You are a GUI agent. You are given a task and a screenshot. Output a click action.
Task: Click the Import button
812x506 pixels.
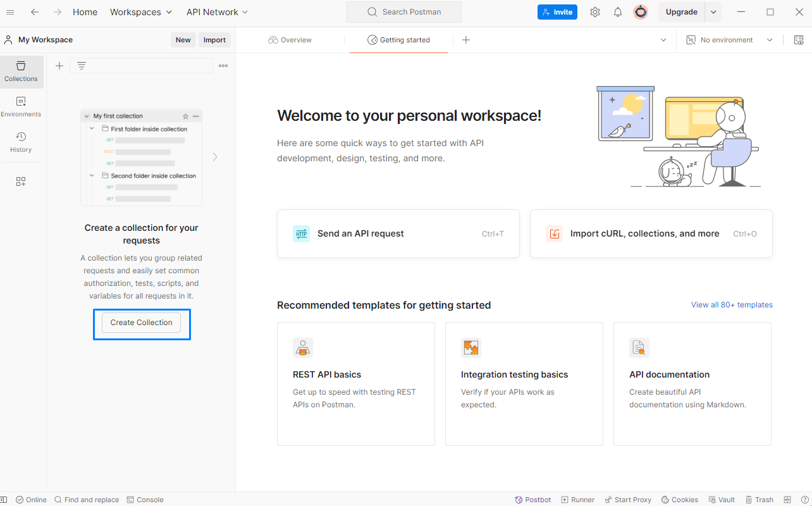tap(214, 40)
